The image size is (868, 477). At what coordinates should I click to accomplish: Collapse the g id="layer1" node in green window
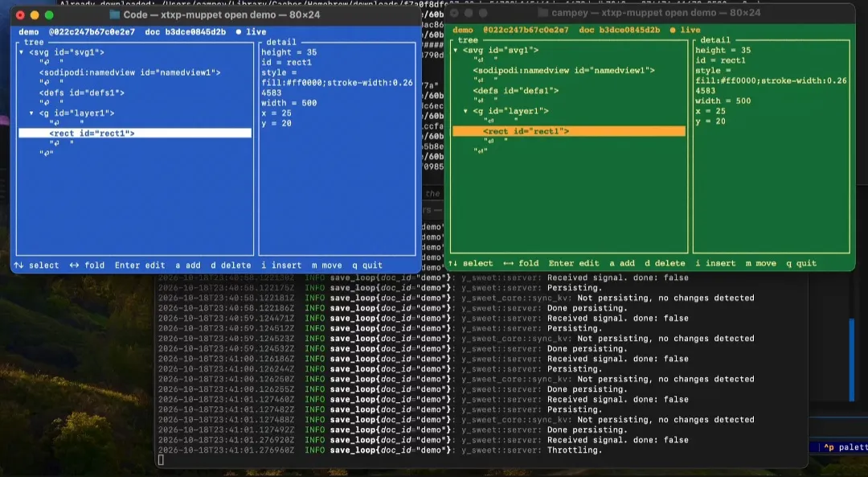click(465, 111)
